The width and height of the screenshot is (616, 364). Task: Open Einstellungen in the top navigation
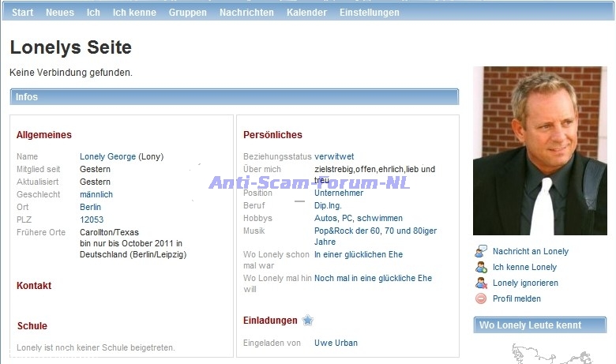369,13
